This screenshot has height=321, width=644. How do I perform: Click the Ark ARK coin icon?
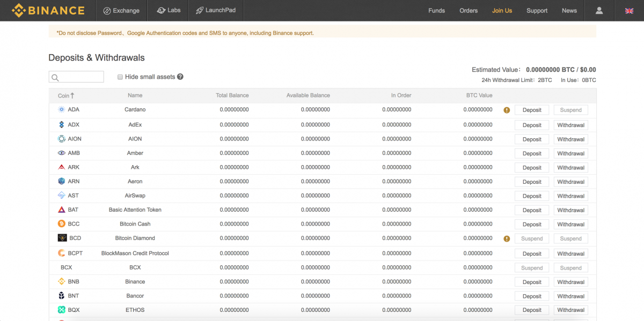tap(61, 167)
